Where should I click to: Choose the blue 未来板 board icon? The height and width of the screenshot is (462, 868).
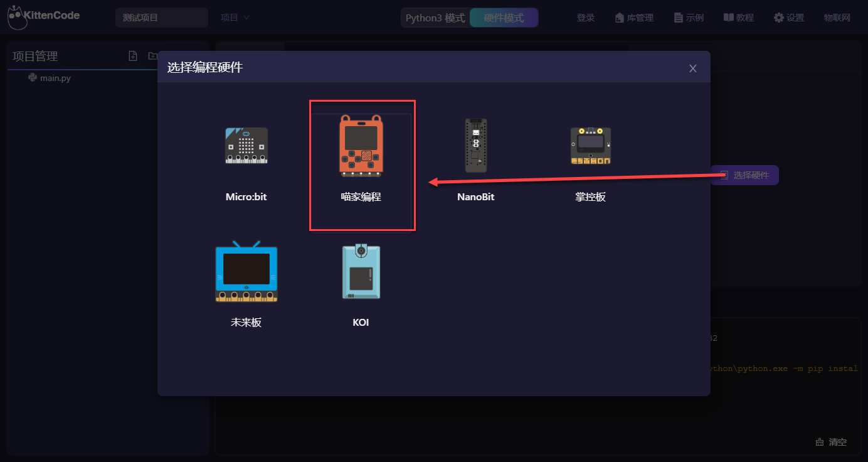click(x=246, y=272)
